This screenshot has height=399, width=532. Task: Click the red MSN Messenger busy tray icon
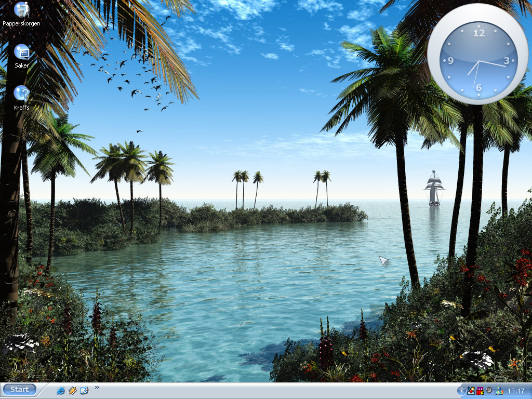(471, 390)
